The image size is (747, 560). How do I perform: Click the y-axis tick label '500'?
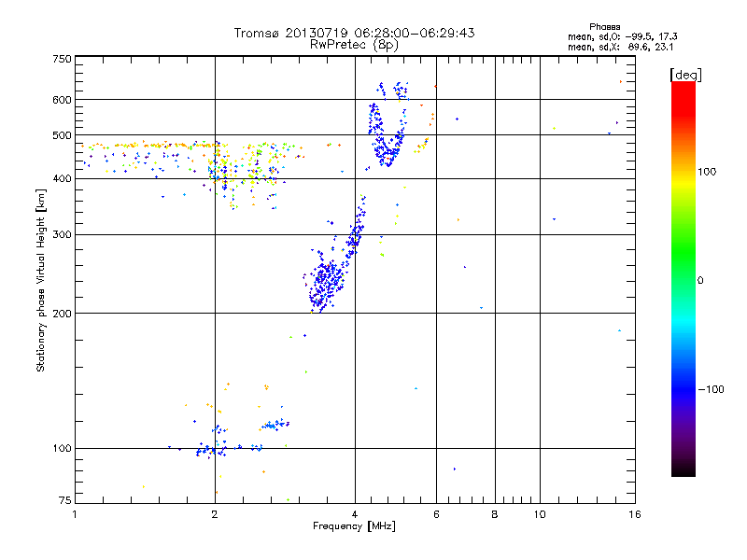[62, 135]
